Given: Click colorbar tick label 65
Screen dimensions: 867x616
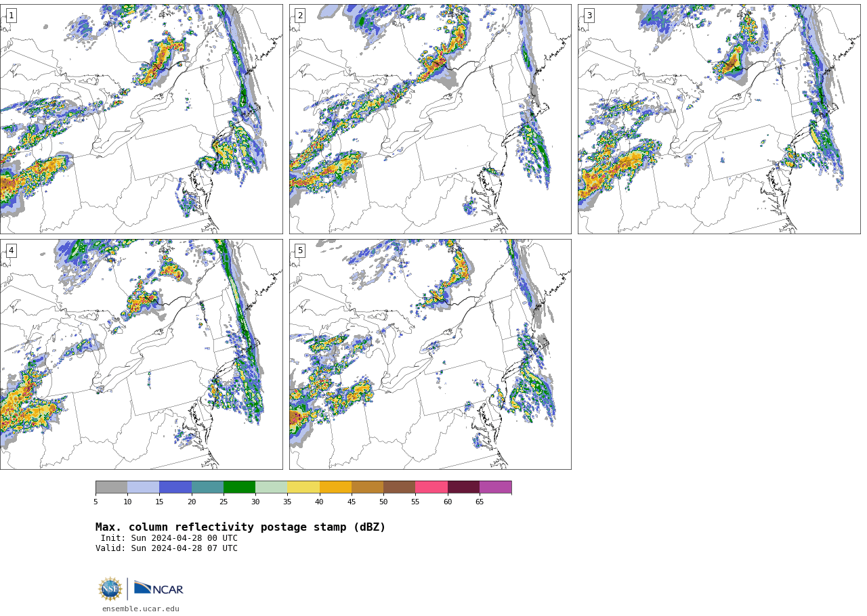Looking at the screenshot, I should (480, 502).
